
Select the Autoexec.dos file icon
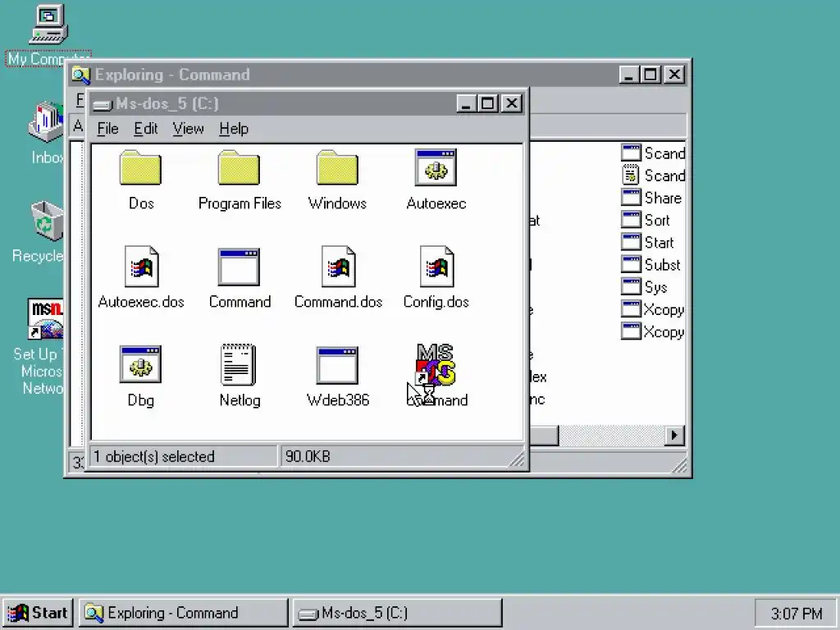point(141,267)
